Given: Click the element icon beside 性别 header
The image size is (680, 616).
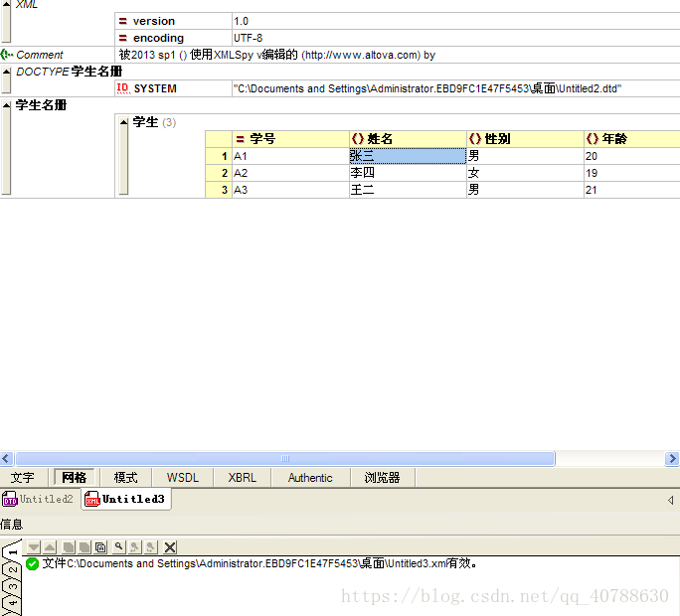Looking at the screenshot, I should 475,139.
